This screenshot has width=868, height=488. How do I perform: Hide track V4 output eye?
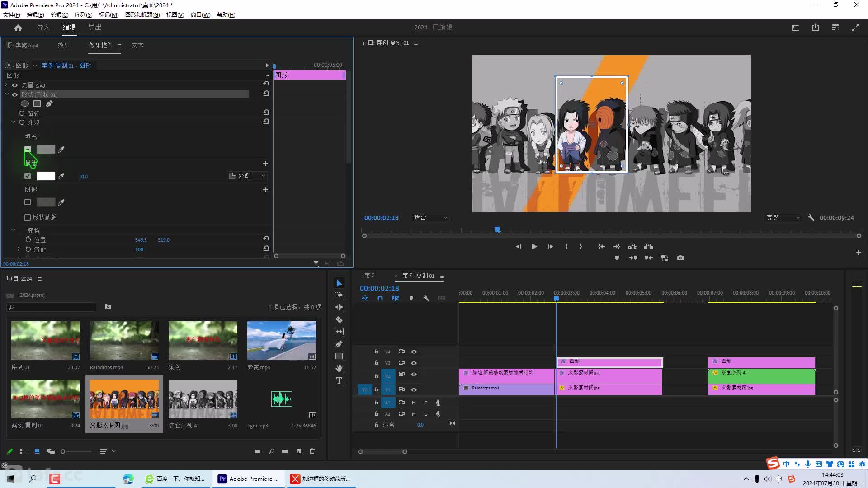[x=414, y=352]
